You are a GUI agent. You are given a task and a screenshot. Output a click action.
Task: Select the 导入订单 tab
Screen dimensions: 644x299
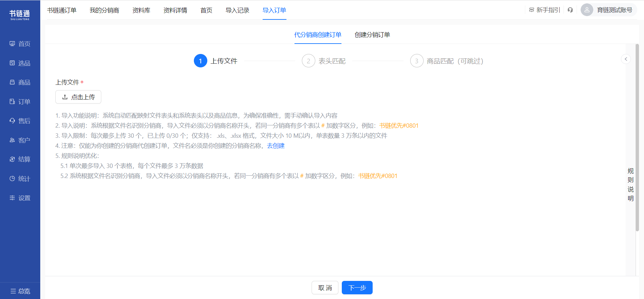click(x=274, y=10)
